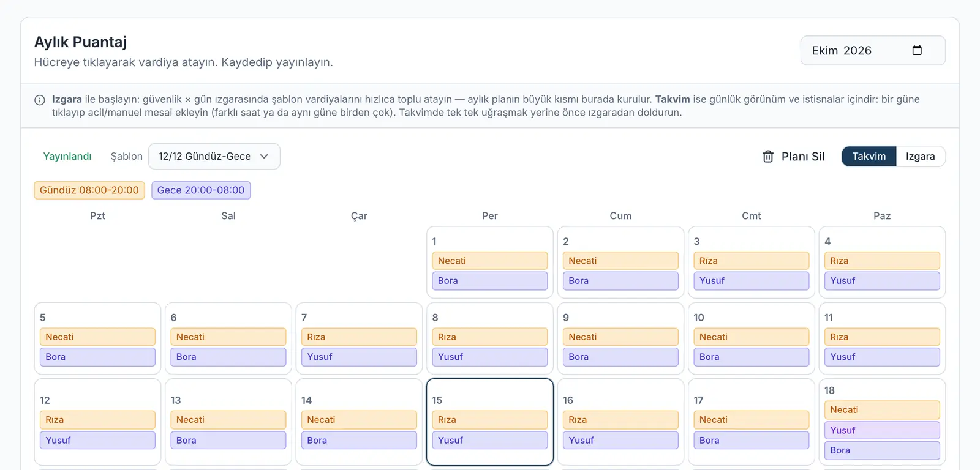The width and height of the screenshot is (980, 470).
Task: Select Bora night shift on day 6
Action: coord(228,357)
